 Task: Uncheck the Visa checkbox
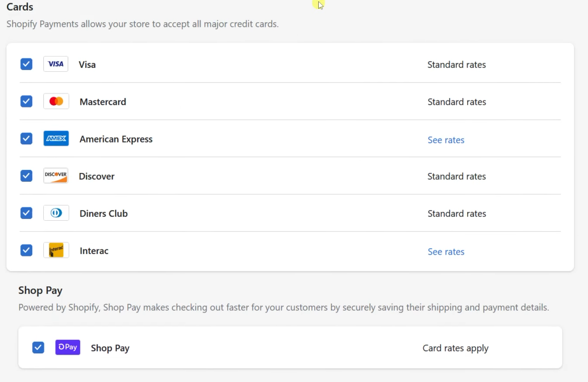point(26,64)
